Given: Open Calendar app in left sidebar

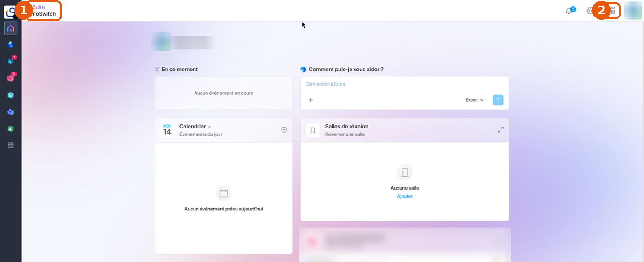Looking at the screenshot, I should pyautogui.click(x=11, y=95).
